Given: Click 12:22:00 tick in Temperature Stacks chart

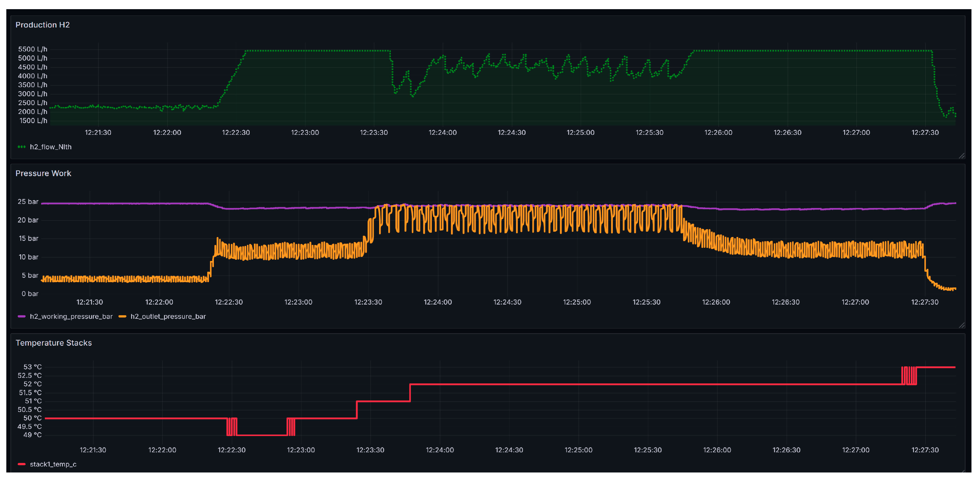Looking at the screenshot, I should click(162, 450).
